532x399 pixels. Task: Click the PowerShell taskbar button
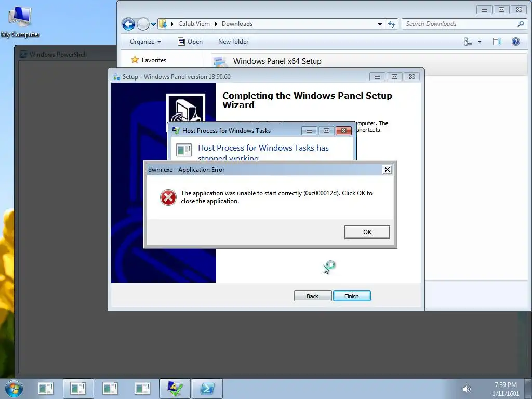(x=207, y=389)
